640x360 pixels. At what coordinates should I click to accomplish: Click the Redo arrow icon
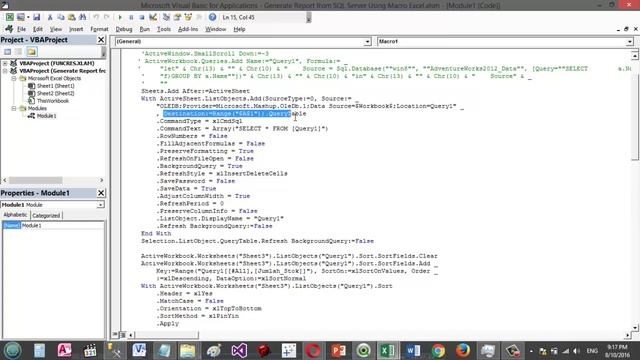coord(107,17)
